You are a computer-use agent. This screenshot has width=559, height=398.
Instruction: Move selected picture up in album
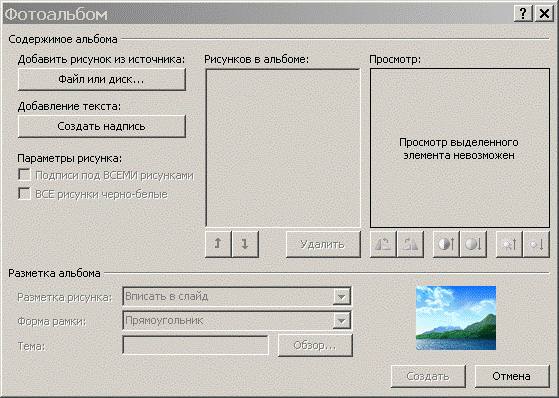click(x=218, y=244)
